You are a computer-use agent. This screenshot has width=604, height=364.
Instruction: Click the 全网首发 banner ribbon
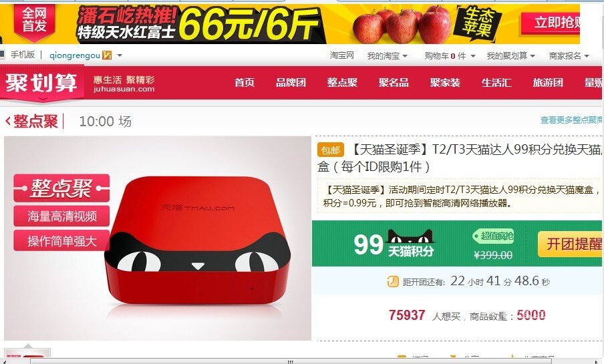[x=34, y=21]
